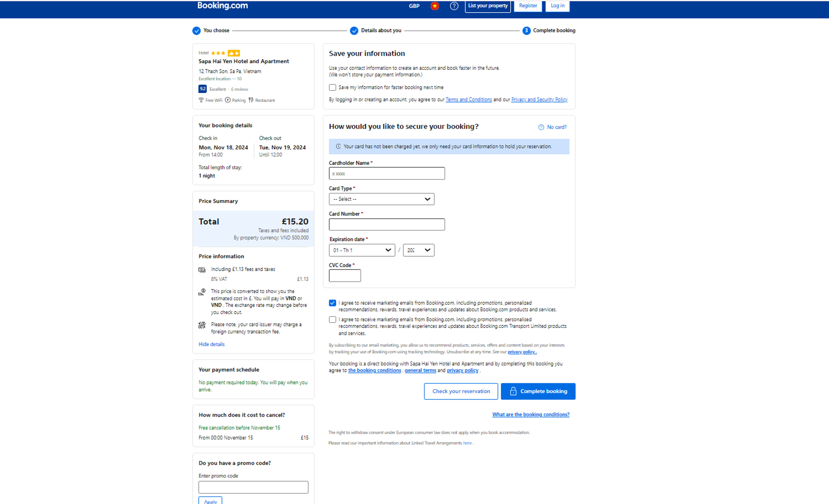Image resolution: width=829 pixels, height=504 pixels.
Task: Open the language picker with the Vietnam flag
Action: tap(434, 6)
